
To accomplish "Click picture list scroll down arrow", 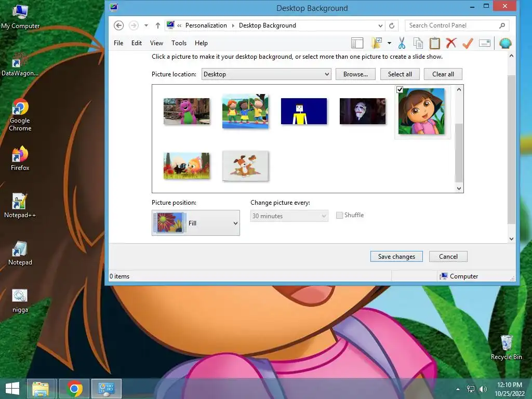I will tap(459, 188).
